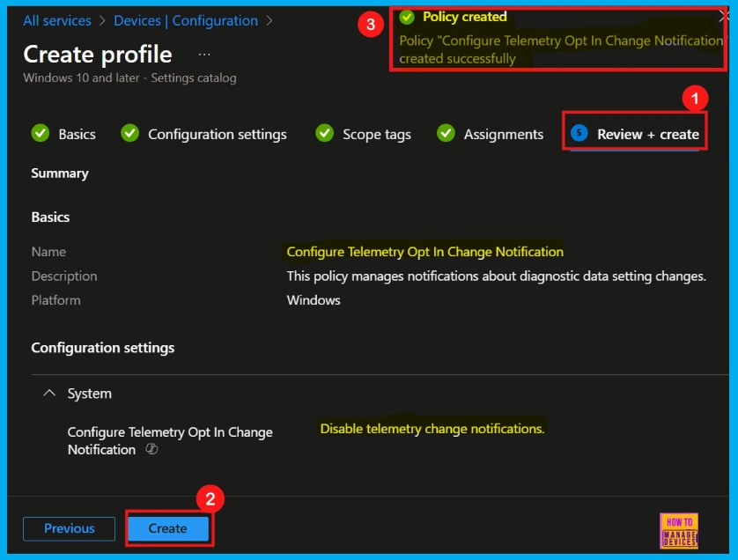This screenshot has width=738, height=560.
Task: Click the green checkmark on Scope tags
Action: (324, 133)
